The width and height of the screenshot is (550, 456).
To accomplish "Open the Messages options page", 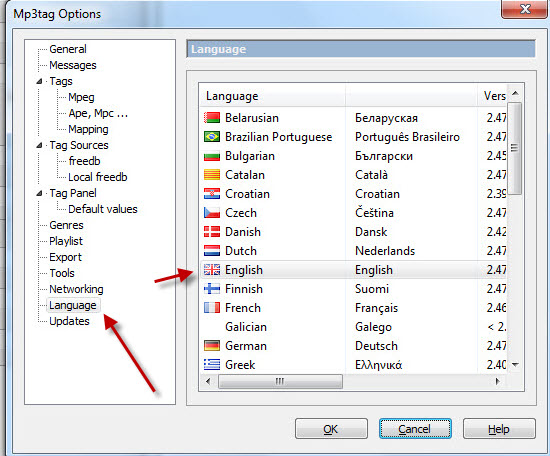I will (x=73, y=65).
